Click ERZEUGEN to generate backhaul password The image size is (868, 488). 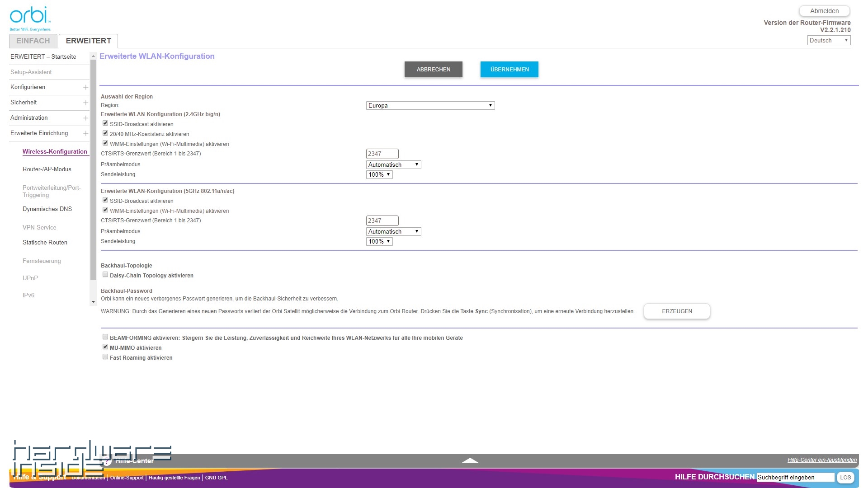click(x=677, y=311)
